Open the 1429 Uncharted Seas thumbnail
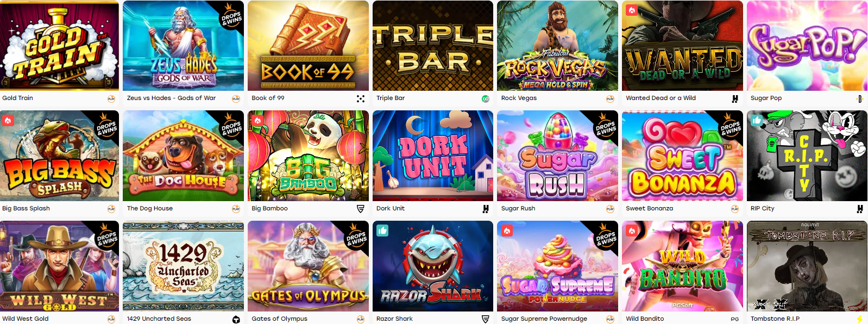The width and height of the screenshot is (868, 324). 183,266
